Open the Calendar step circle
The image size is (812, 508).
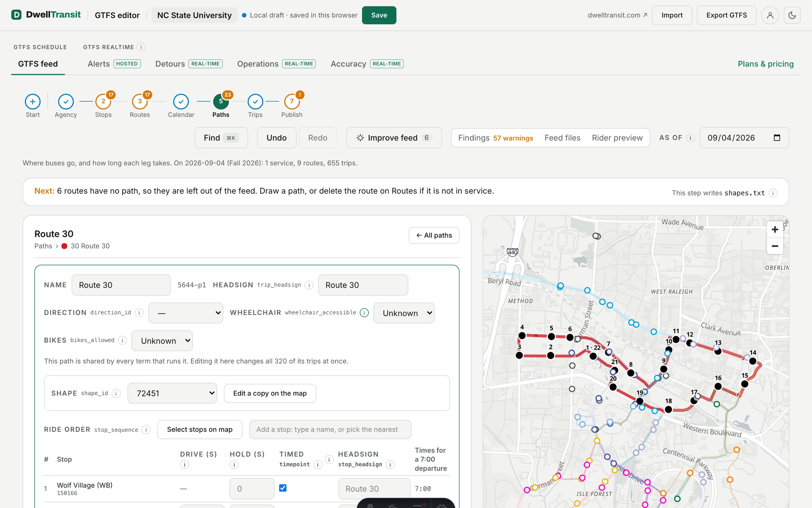click(x=181, y=101)
